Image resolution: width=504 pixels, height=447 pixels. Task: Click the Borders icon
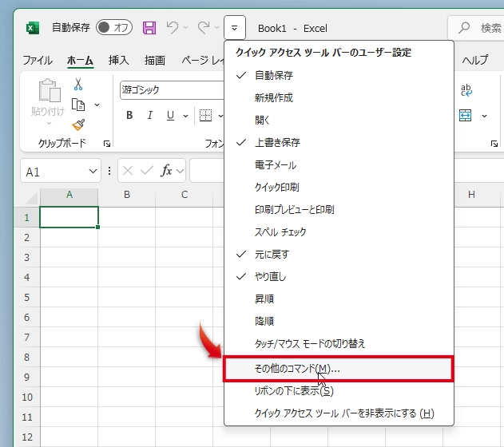coord(205,115)
